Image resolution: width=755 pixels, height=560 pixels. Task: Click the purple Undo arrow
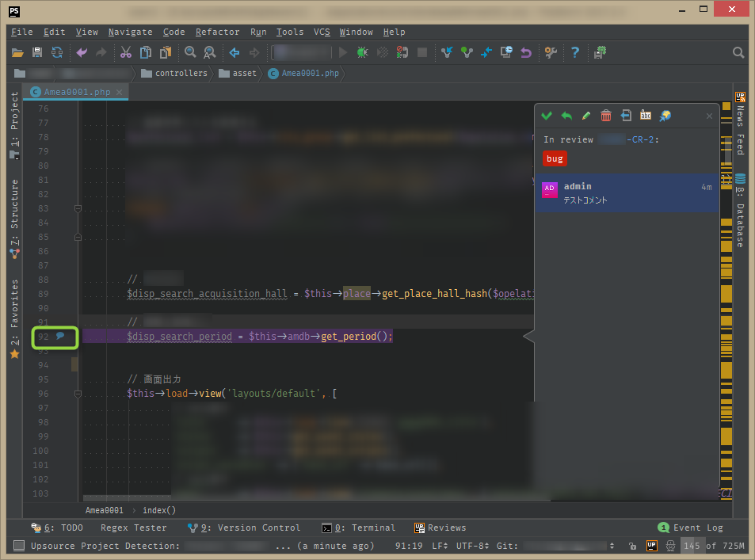(x=82, y=52)
